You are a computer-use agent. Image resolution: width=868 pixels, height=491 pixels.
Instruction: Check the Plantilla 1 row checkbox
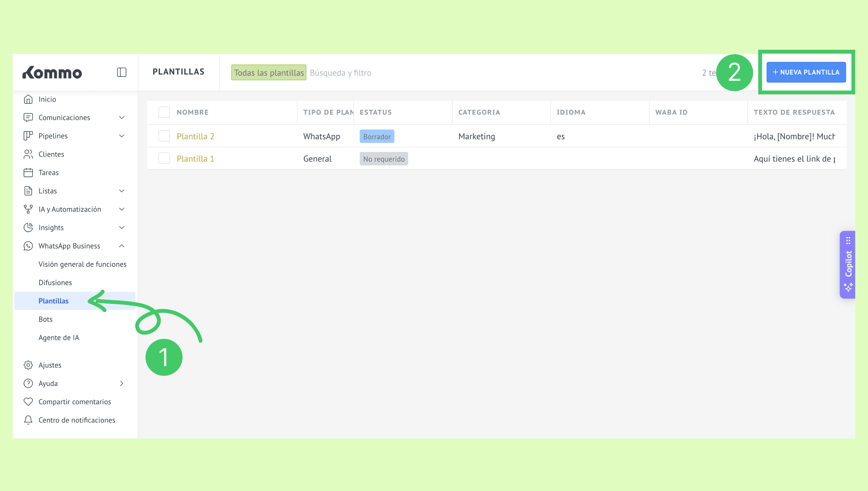click(164, 158)
